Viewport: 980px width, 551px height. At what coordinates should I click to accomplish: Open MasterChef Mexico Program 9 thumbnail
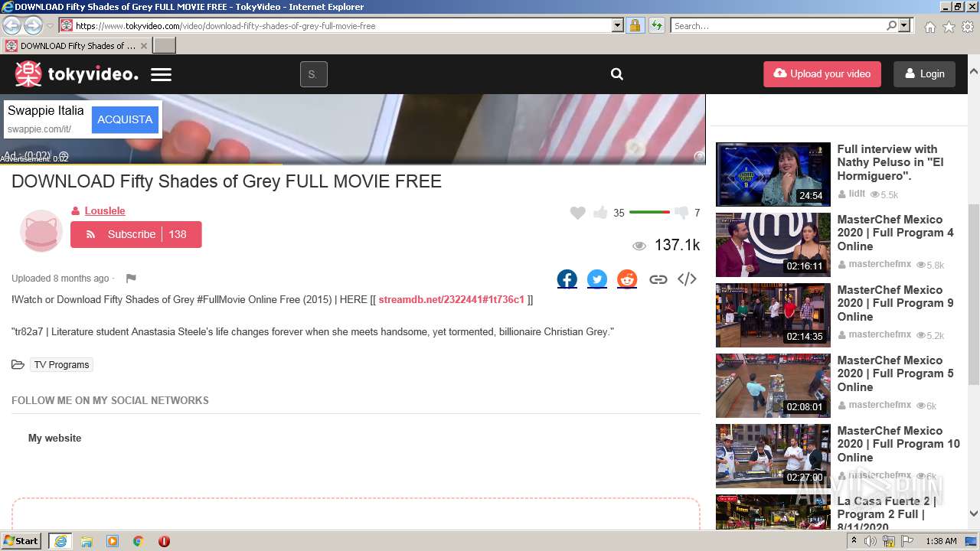pyautogui.click(x=773, y=315)
